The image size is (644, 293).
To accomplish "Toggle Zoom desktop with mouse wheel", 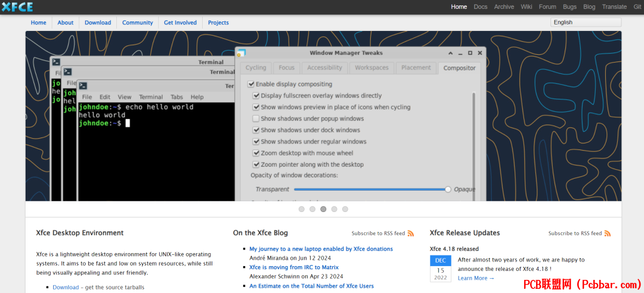I will 256,153.
